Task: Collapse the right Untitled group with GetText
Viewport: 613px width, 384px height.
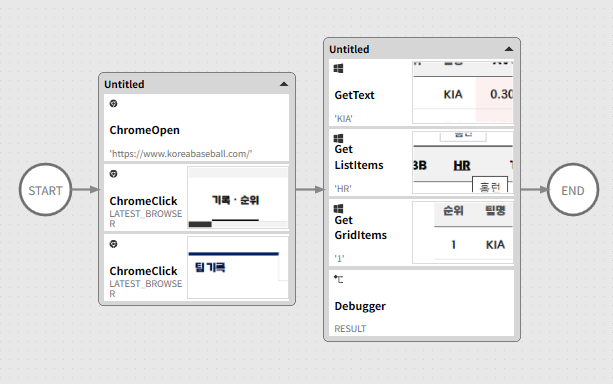Action: (509, 49)
